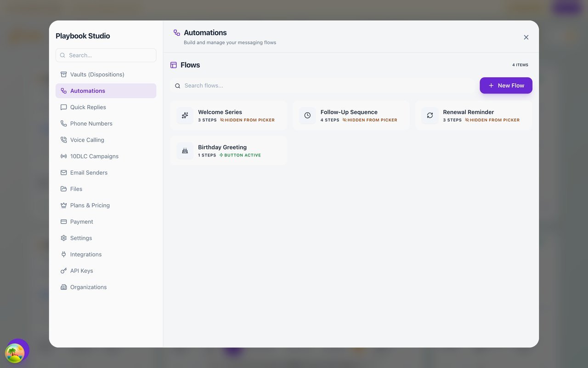Viewport: 588px width, 368px height.
Task: Click the Birthday Greeting cake icon
Action: (185, 150)
